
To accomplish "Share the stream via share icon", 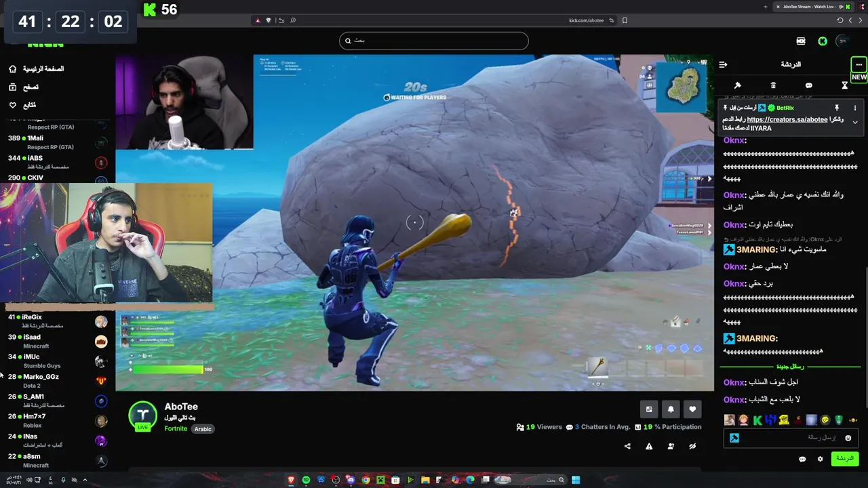I will 627,446.
